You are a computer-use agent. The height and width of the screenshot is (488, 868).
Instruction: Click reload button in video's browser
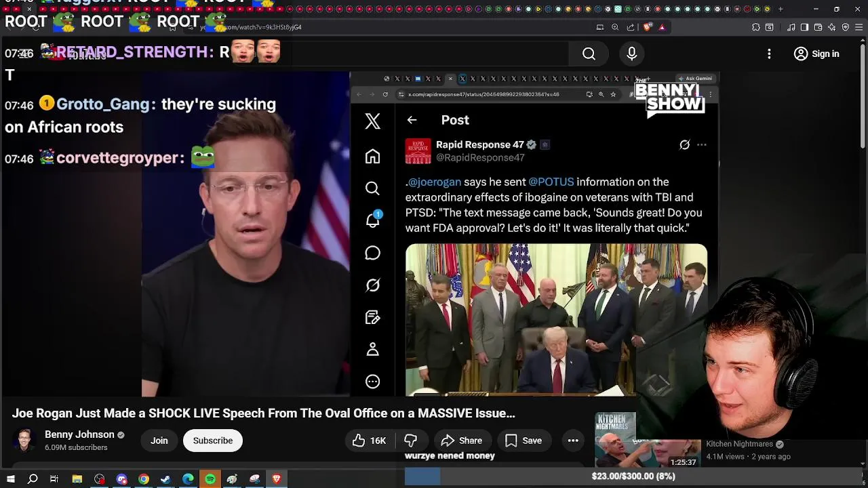click(x=385, y=94)
